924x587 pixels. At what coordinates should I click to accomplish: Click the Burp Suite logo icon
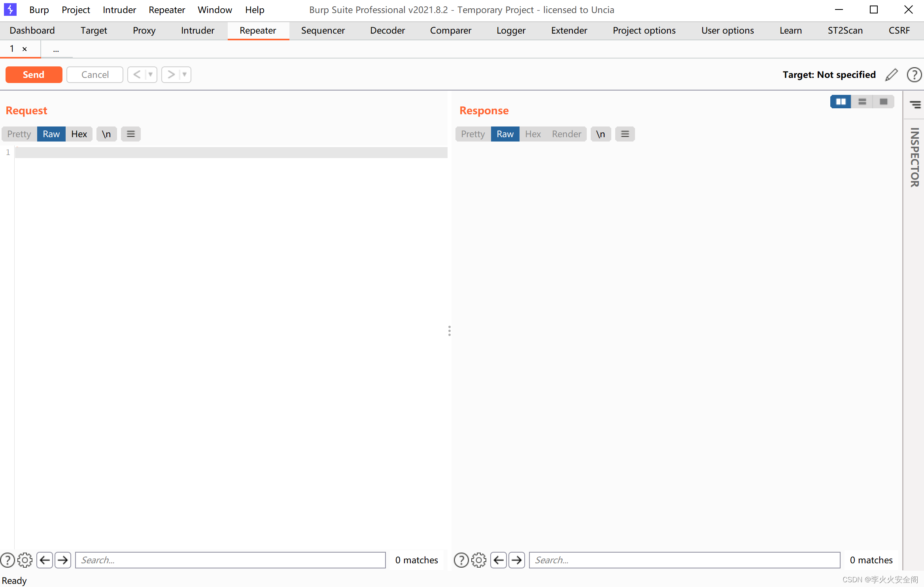(x=10, y=9)
